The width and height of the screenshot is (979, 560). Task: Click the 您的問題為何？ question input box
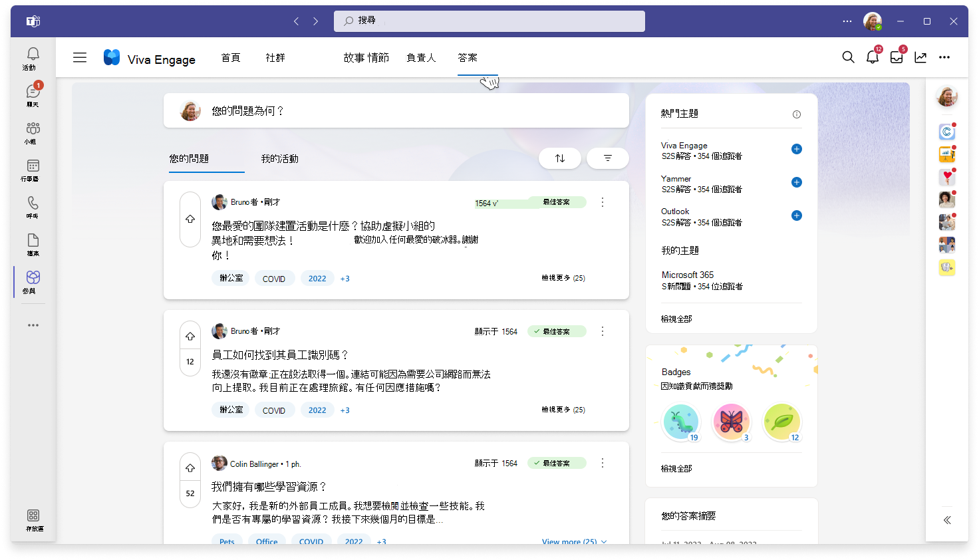click(396, 110)
